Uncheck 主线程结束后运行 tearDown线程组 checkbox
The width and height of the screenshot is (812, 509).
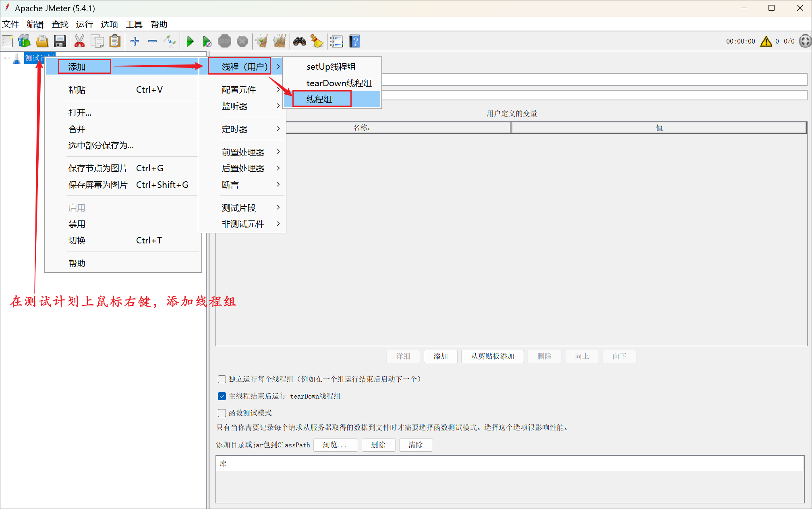(x=222, y=396)
